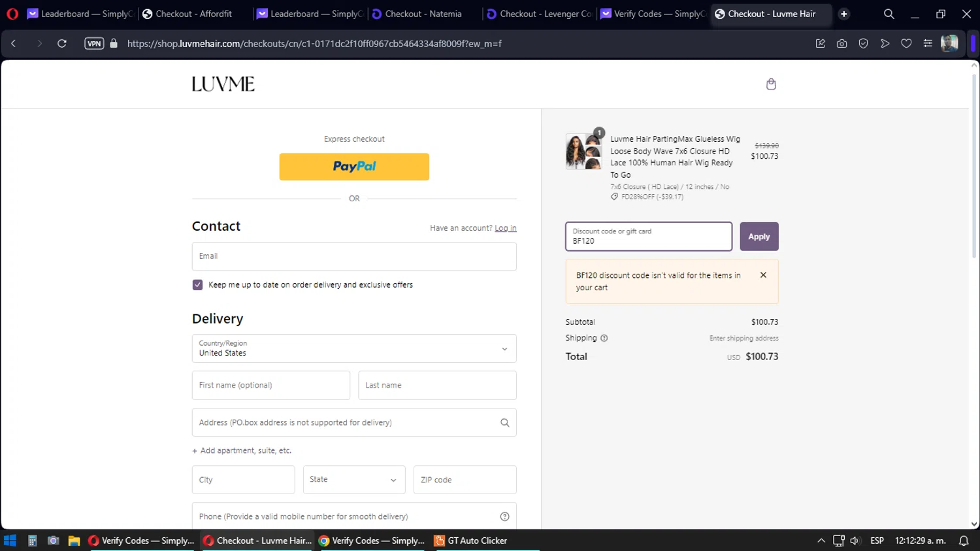Focus the Email input field
Viewport: 980px width, 551px height.
(x=354, y=256)
